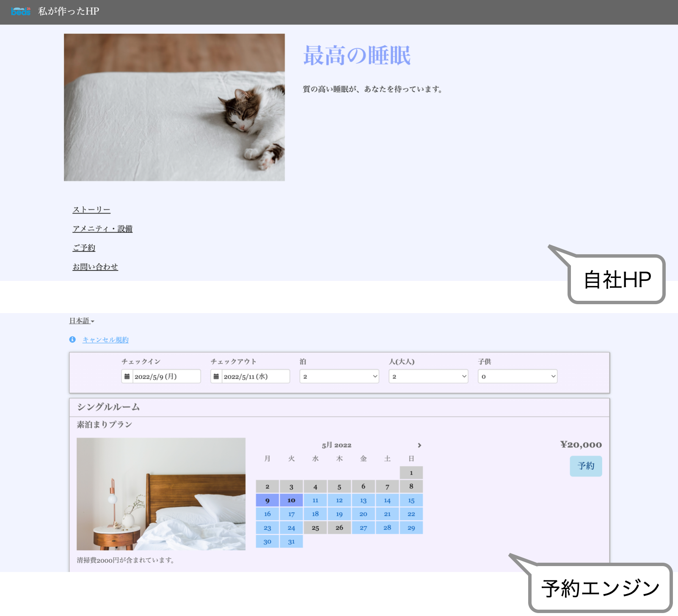The width and height of the screenshot is (678, 616).
Task: Go to the ご予約 page link
Action: (84, 248)
